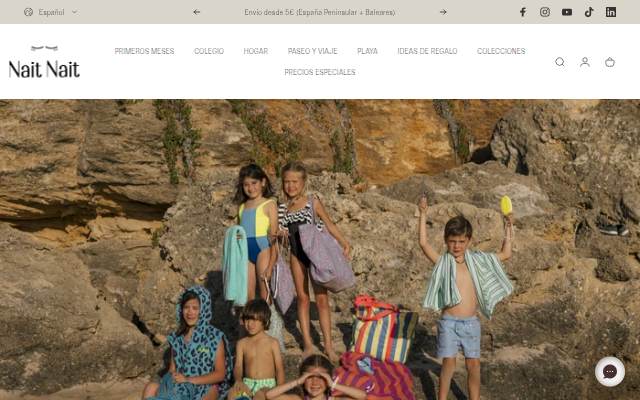640x400 pixels.
Task: Go to Ideas de Regalo
Action: pos(427,51)
